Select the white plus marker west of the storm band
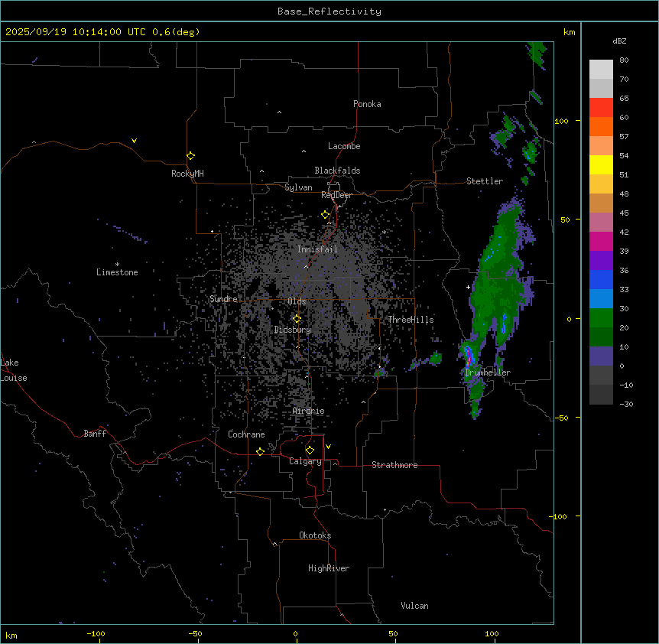This screenshot has width=659, height=644. coord(468,287)
